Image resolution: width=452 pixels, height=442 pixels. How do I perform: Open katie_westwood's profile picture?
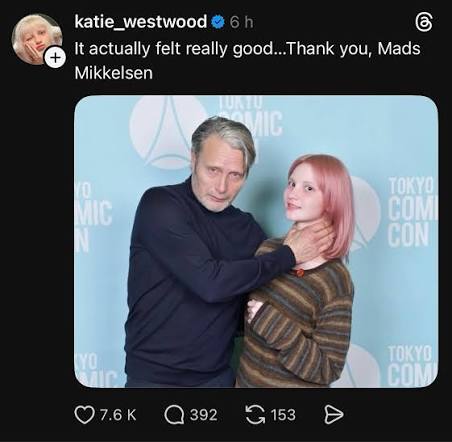[x=37, y=39]
